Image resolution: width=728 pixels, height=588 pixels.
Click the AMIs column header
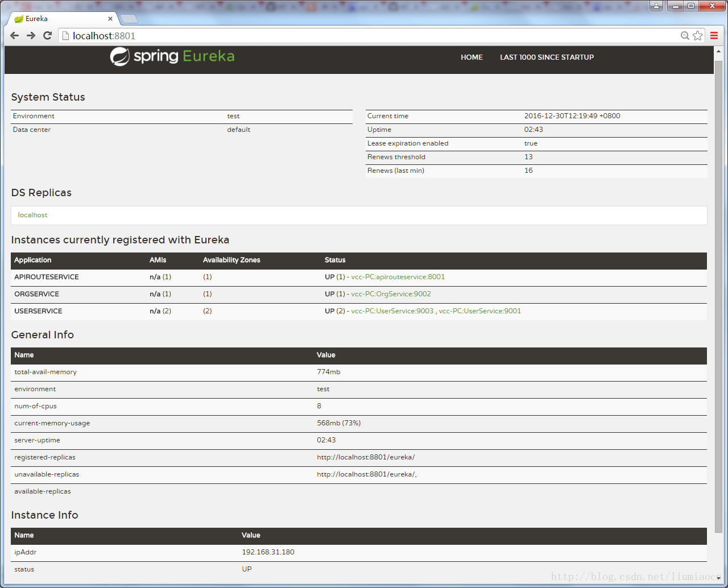158,260
